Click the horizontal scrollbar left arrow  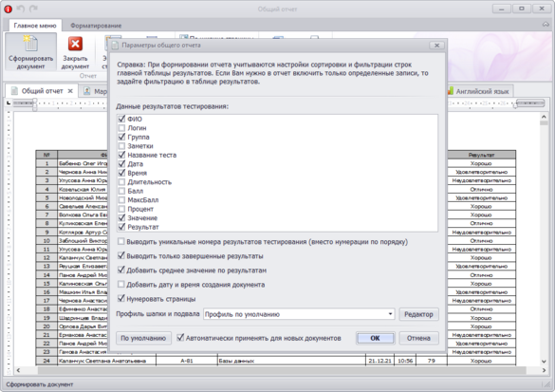[x=18, y=370]
